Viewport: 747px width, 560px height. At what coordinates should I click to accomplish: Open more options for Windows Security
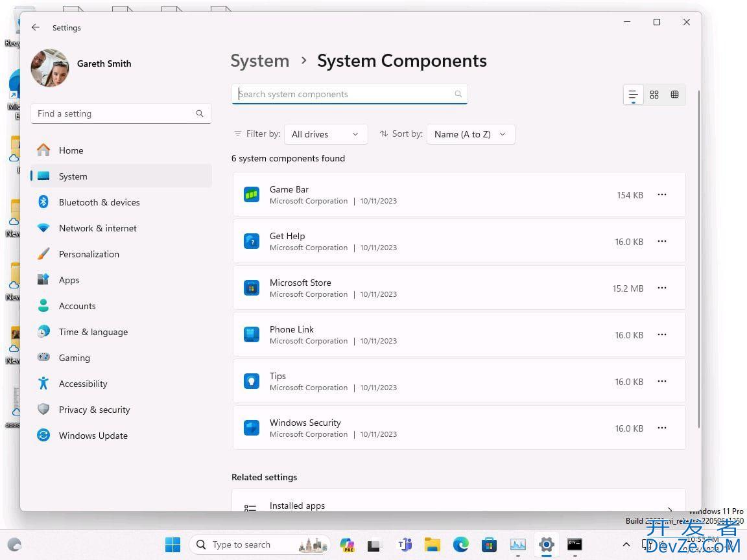[661, 428]
